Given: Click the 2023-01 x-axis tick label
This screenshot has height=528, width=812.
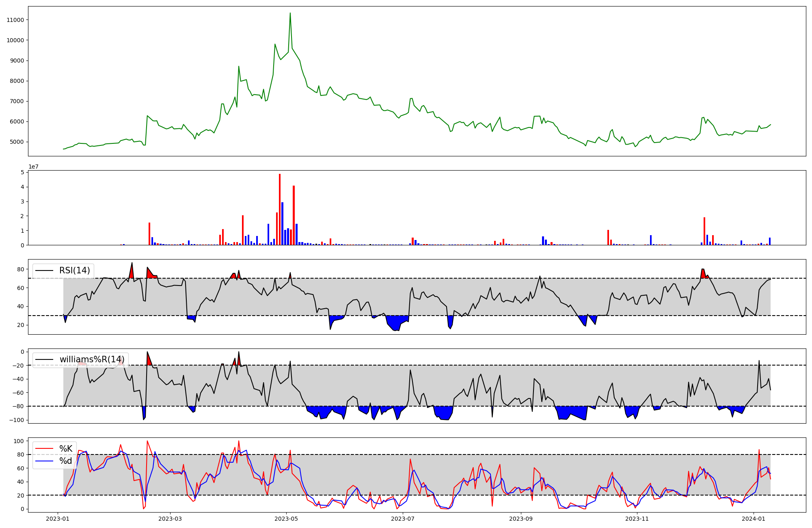Looking at the screenshot, I should tap(58, 519).
